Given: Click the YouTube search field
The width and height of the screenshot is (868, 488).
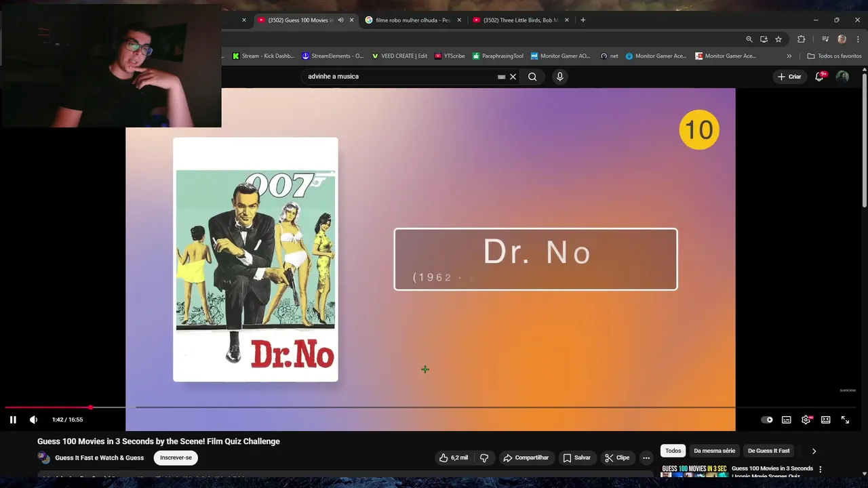Looking at the screenshot, I should click(x=400, y=77).
